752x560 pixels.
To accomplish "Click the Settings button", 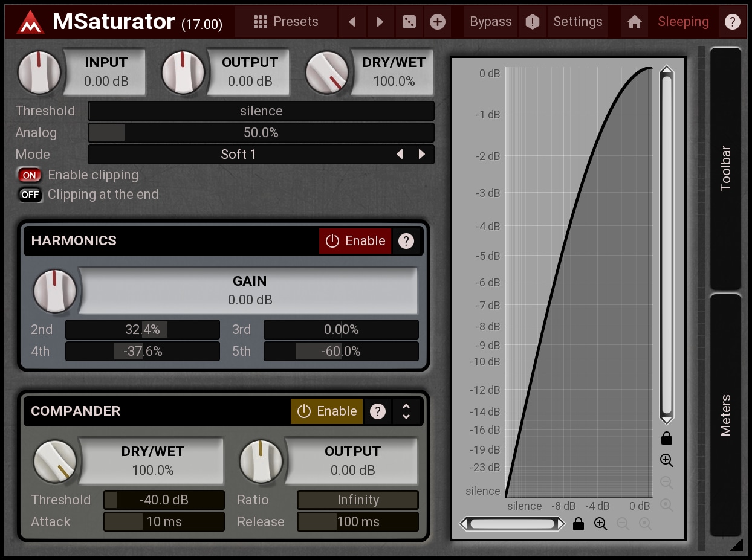I will click(577, 22).
